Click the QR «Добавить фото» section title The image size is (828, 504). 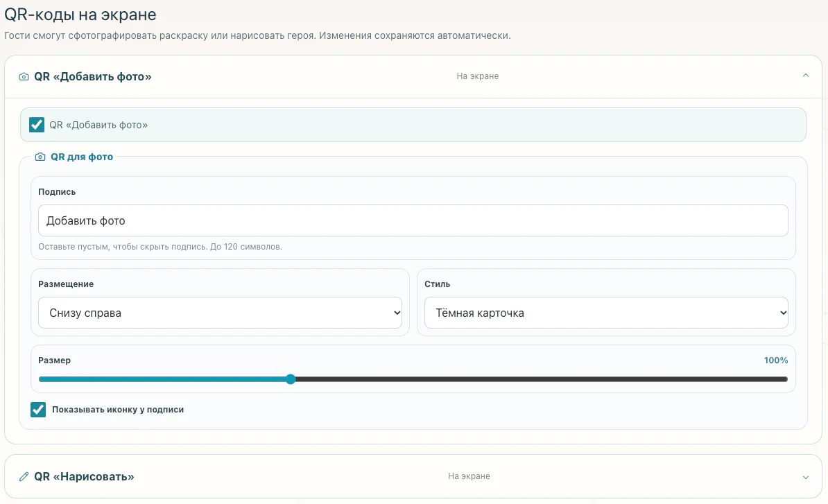[x=93, y=76]
